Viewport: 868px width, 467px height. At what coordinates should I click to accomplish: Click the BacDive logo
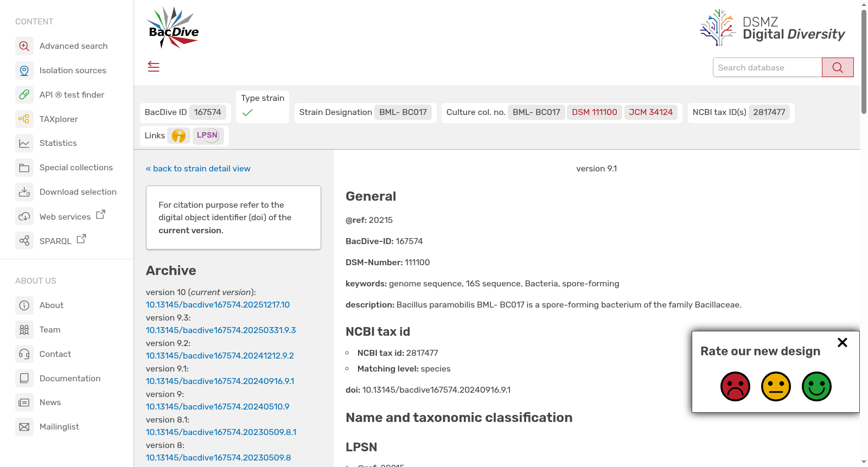[x=173, y=28]
